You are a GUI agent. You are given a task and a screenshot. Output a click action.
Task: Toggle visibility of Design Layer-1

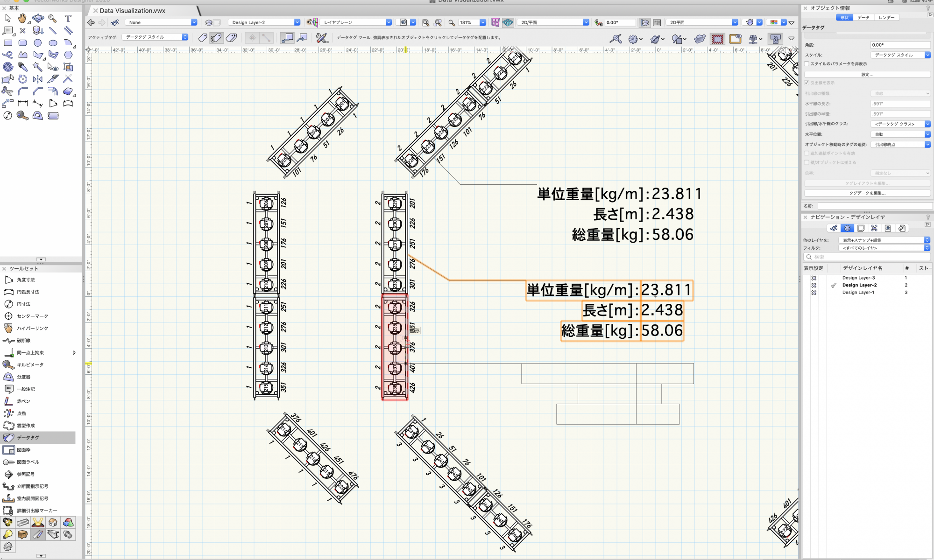(814, 293)
